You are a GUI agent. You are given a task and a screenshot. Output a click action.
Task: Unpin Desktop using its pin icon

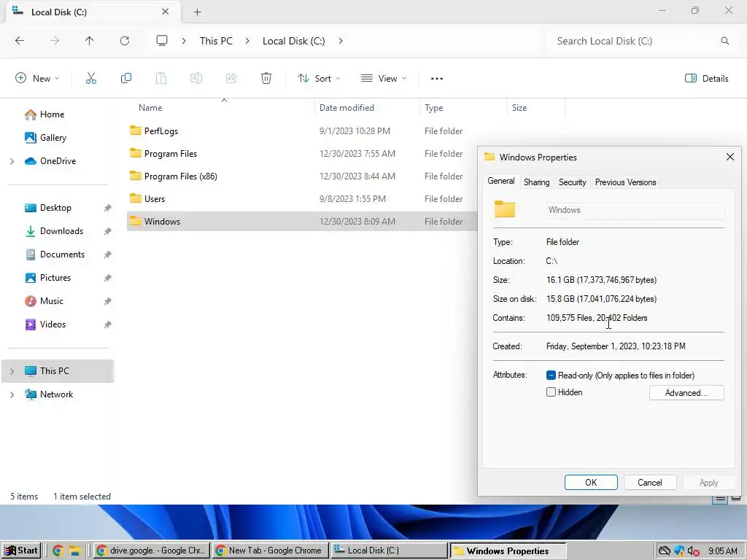pyautogui.click(x=108, y=208)
